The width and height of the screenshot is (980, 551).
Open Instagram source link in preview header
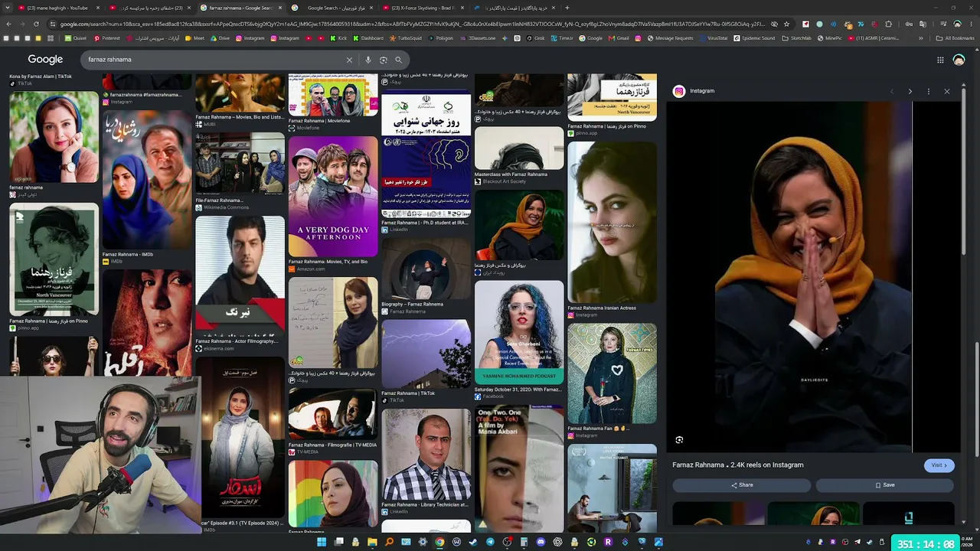pyautogui.click(x=694, y=91)
